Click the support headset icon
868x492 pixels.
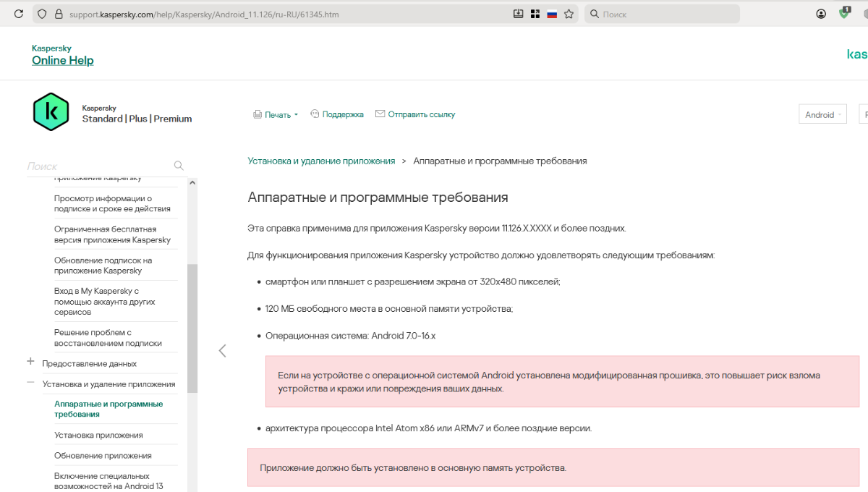[315, 114]
